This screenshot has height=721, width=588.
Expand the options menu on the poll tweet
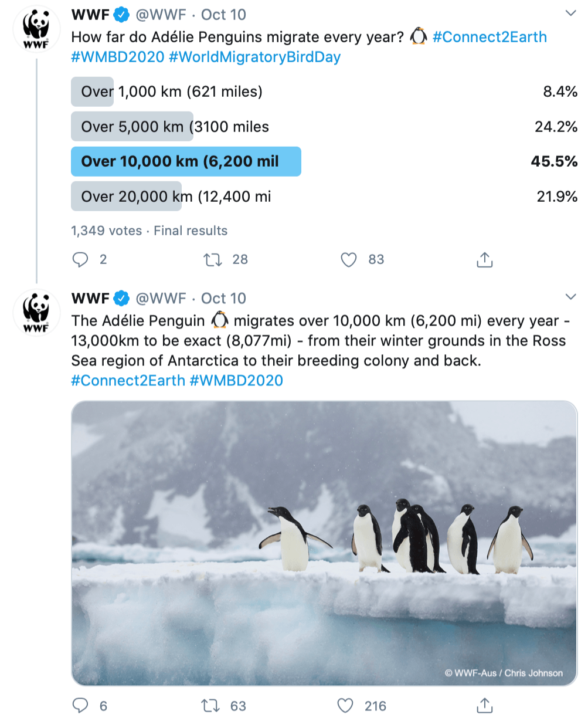click(570, 13)
